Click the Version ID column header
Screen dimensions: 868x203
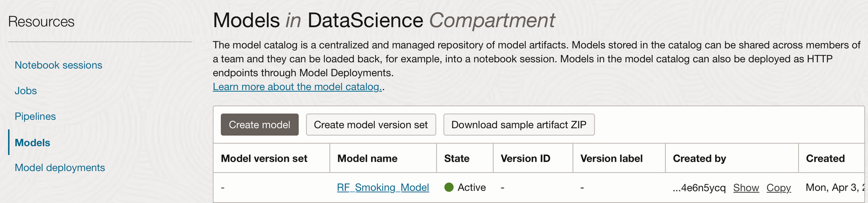(525, 159)
